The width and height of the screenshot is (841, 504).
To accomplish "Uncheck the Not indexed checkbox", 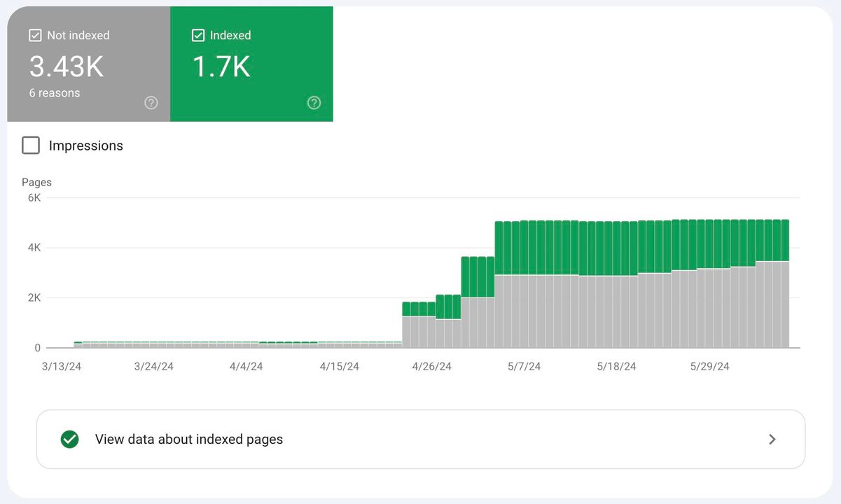I will [x=36, y=36].
